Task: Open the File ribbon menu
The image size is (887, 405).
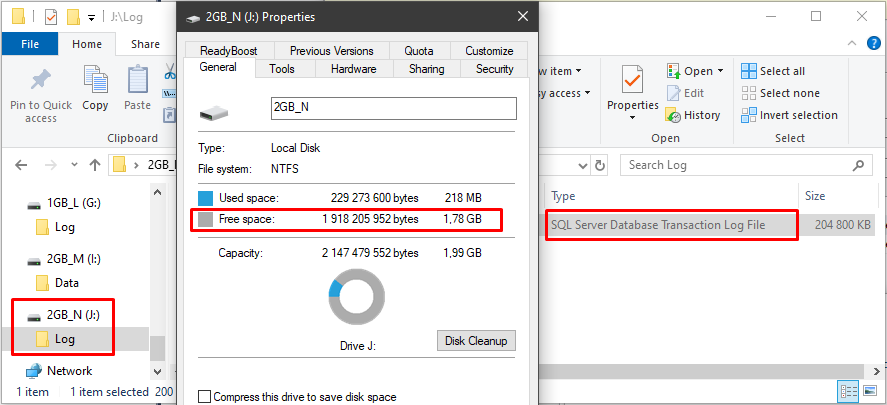Action: [x=30, y=44]
